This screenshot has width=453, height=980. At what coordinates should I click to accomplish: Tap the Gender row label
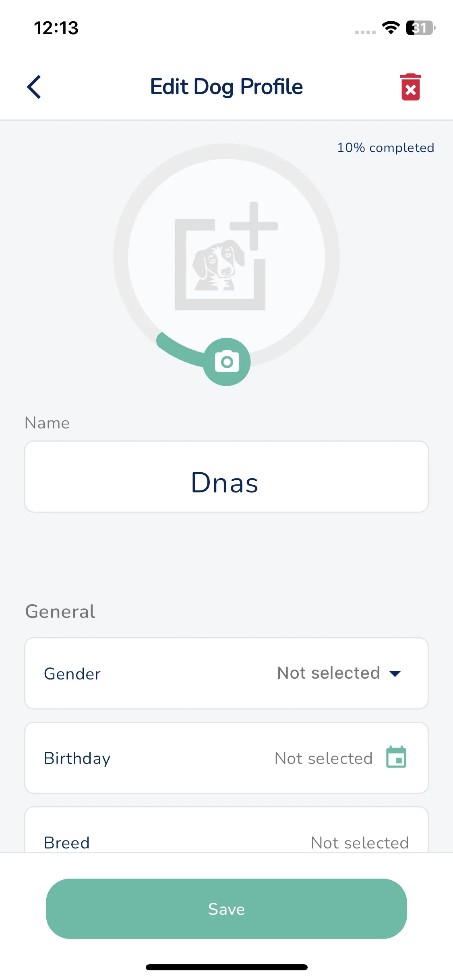(72, 674)
